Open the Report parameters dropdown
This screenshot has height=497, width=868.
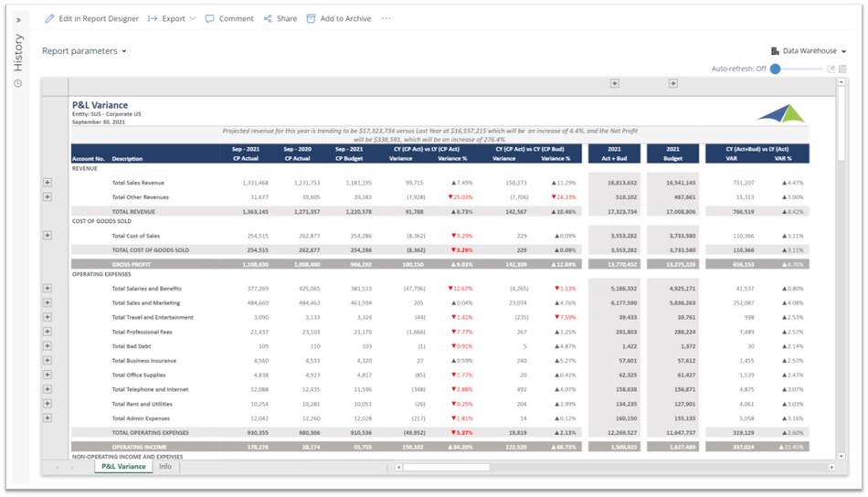tap(84, 51)
